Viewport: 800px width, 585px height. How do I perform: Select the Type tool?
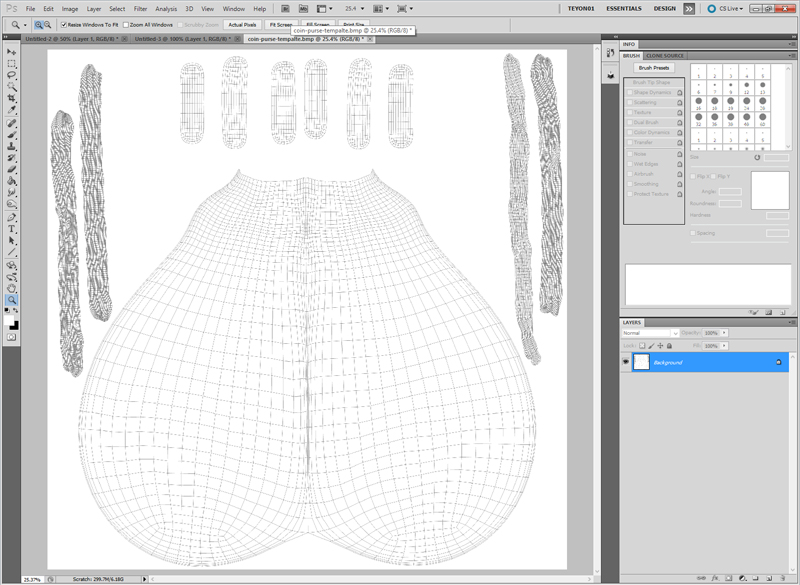coord(12,229)
